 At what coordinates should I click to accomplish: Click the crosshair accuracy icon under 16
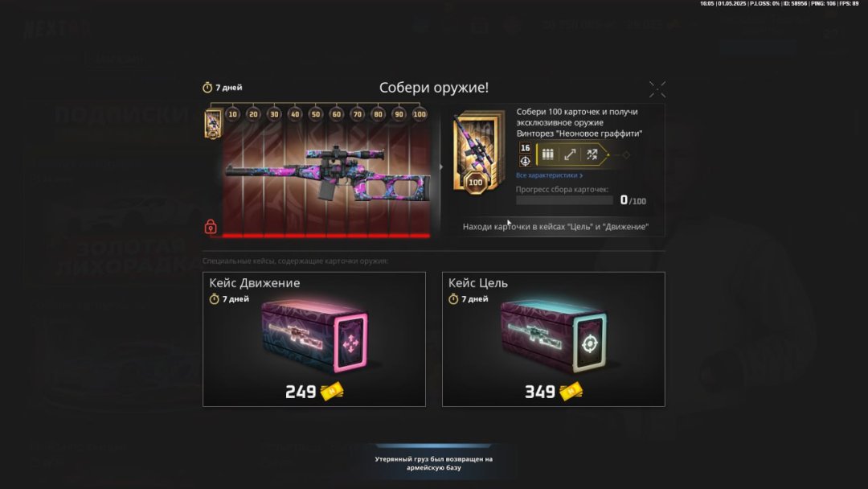point(525,161)
